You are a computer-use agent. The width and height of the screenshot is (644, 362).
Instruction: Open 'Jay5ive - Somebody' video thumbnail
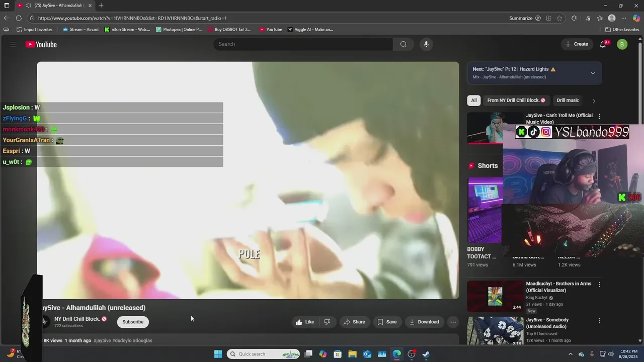click(x=496, y=331)
